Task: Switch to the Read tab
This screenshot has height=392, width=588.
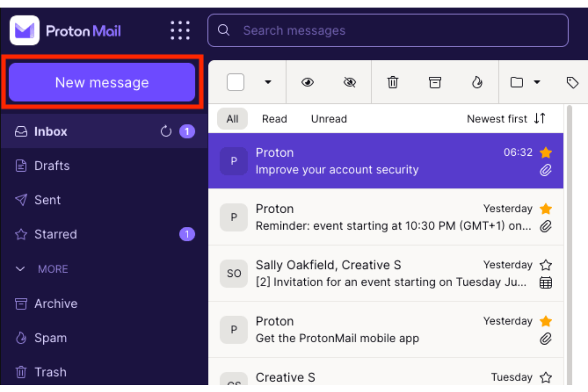Action: point(274,118)
